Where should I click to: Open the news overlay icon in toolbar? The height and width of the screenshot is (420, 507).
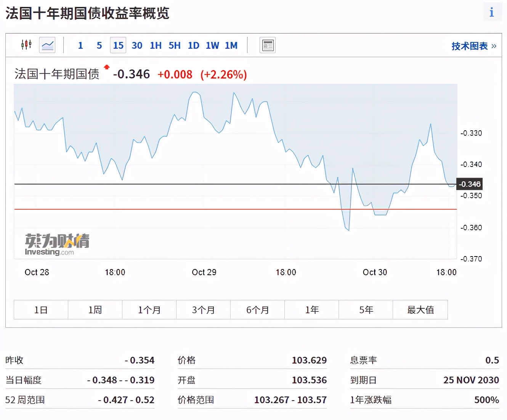click(x=268, y=45)
